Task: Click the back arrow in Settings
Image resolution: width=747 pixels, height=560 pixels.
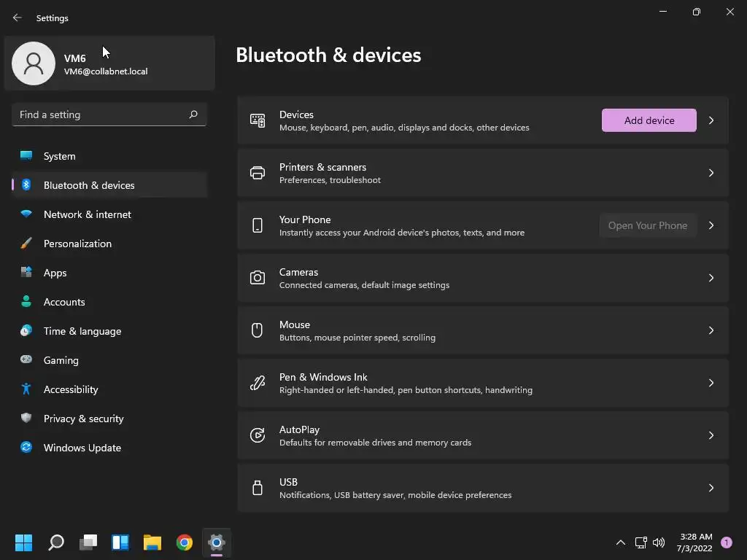Action: 18,17
